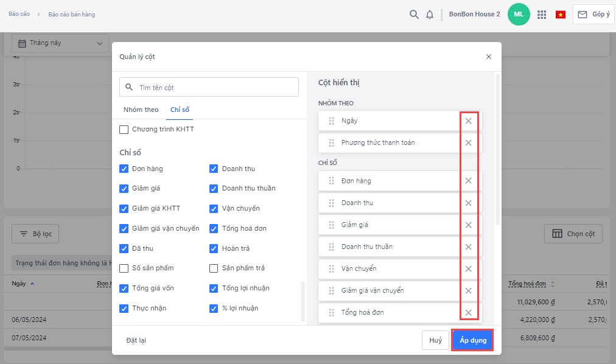The height and width of the screenshot is (364, 616).
Task: Focus the Tìm tên cột search field
Action: pos(209,87)
